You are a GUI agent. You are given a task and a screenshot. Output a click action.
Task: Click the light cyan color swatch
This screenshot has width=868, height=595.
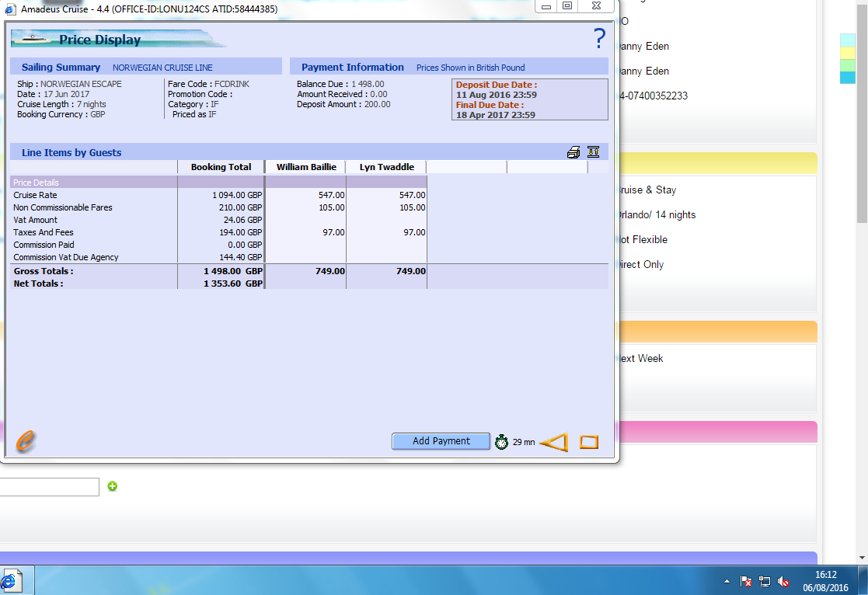click(x=847, y=40)
